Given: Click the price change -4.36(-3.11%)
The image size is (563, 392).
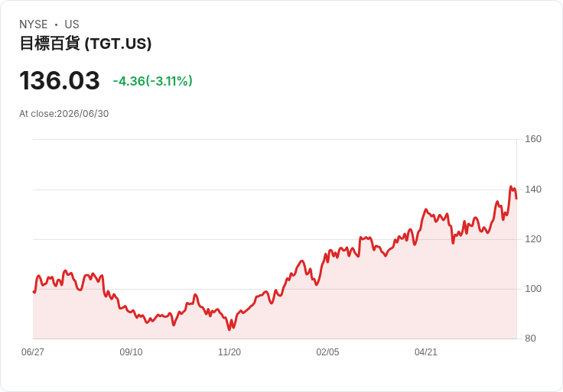Looking at the screenshot, I should tap(152, 81).
